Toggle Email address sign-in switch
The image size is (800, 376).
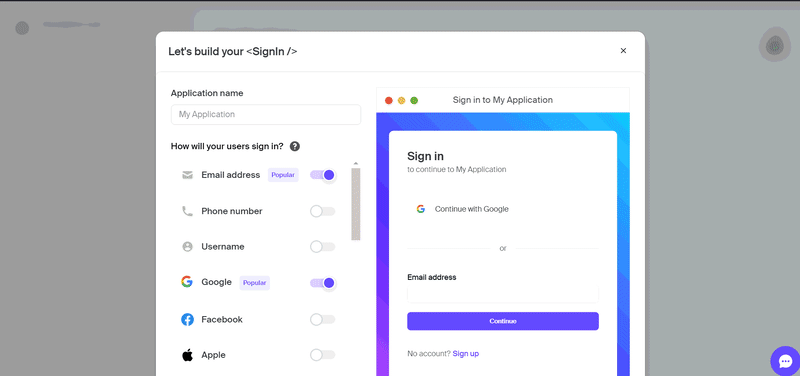tap(322, 175)
